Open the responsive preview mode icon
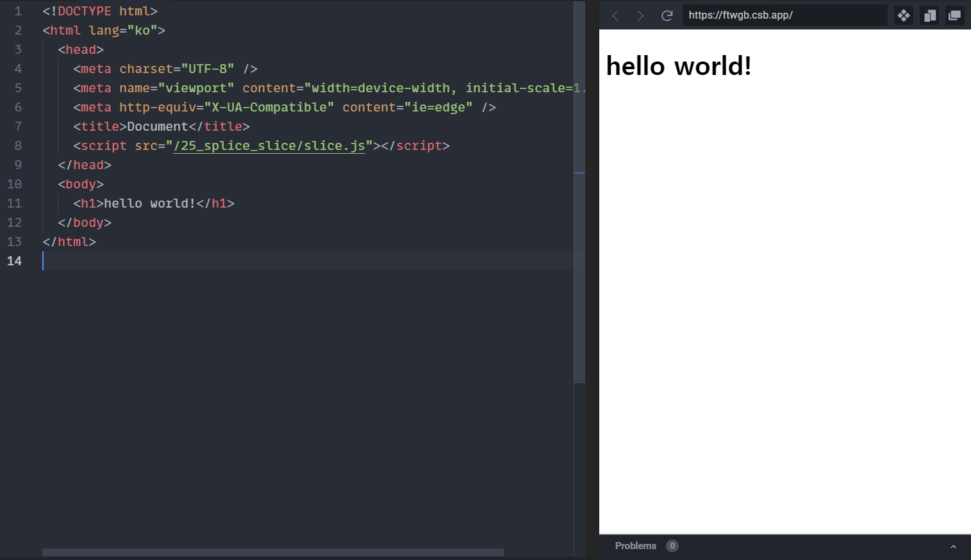The image size is (971, 560). click(x=903, y=15)
